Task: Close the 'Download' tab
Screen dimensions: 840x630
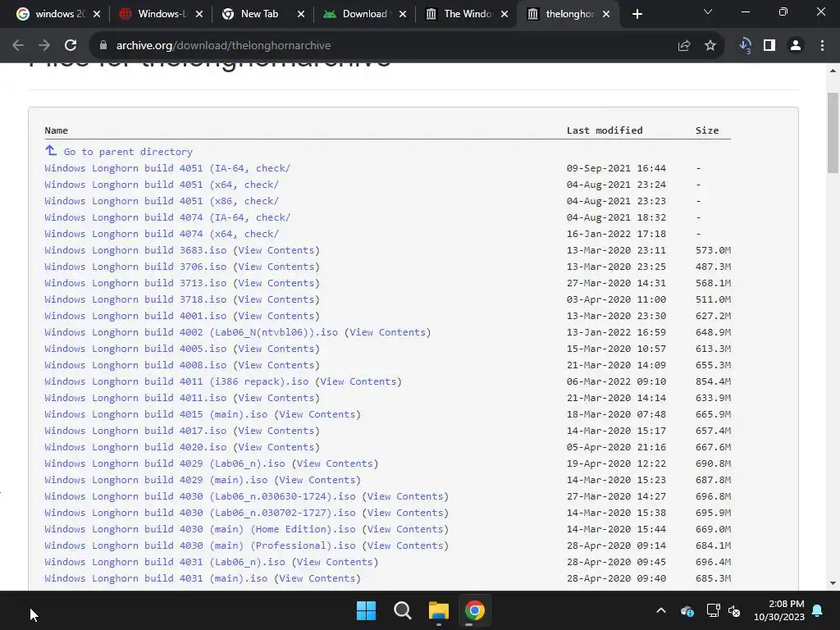Action: coord(403,15)
